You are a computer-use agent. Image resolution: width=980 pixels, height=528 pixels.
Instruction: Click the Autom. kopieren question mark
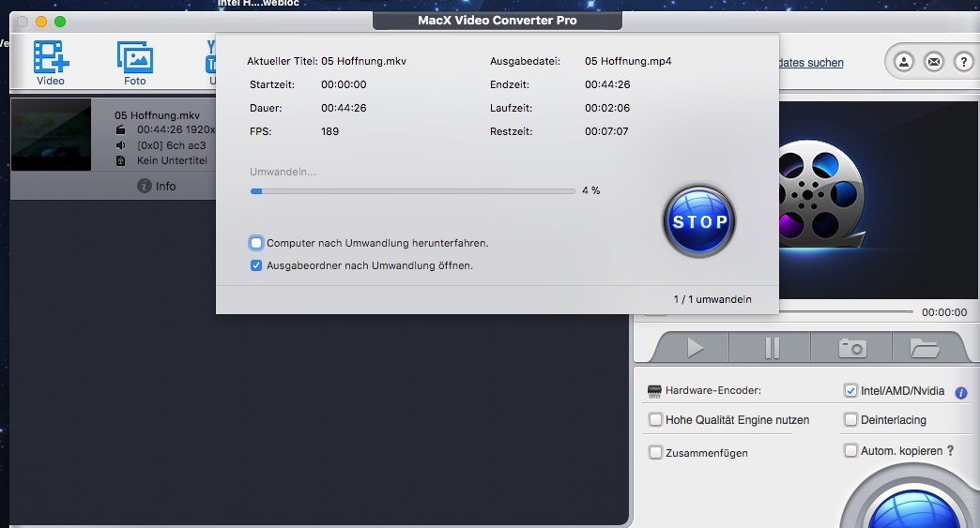951,450
